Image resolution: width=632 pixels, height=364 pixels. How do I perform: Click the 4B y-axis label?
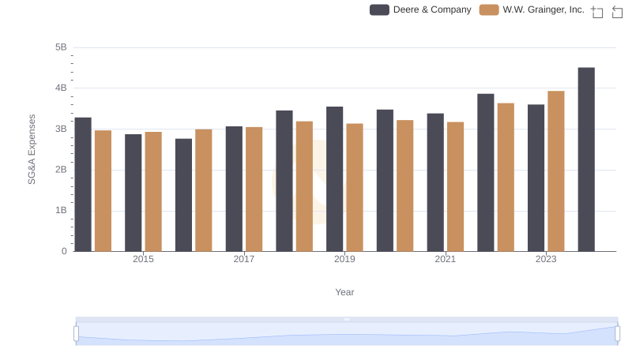[61, 88]
